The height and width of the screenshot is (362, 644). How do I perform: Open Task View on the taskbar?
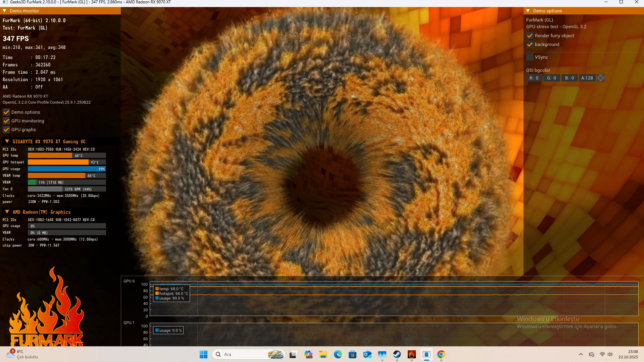293,354
